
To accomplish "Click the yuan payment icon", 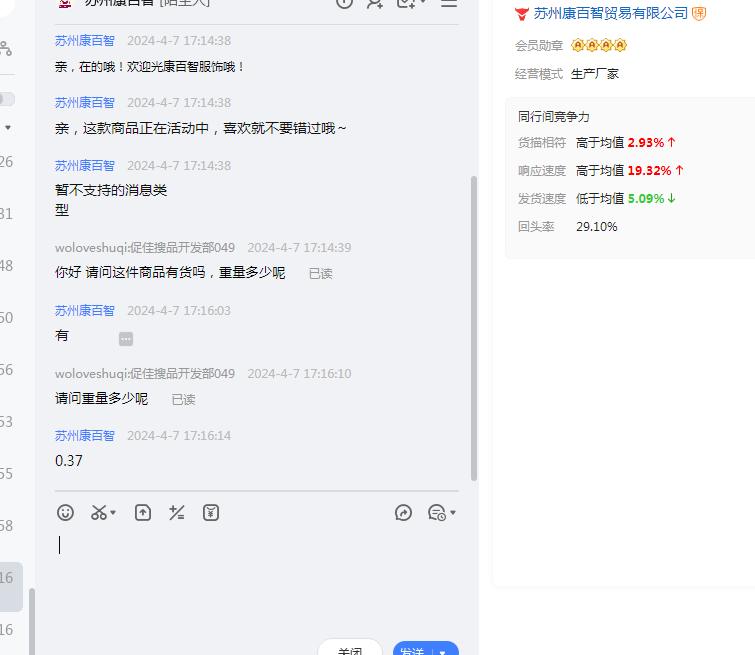I will 210,513.
